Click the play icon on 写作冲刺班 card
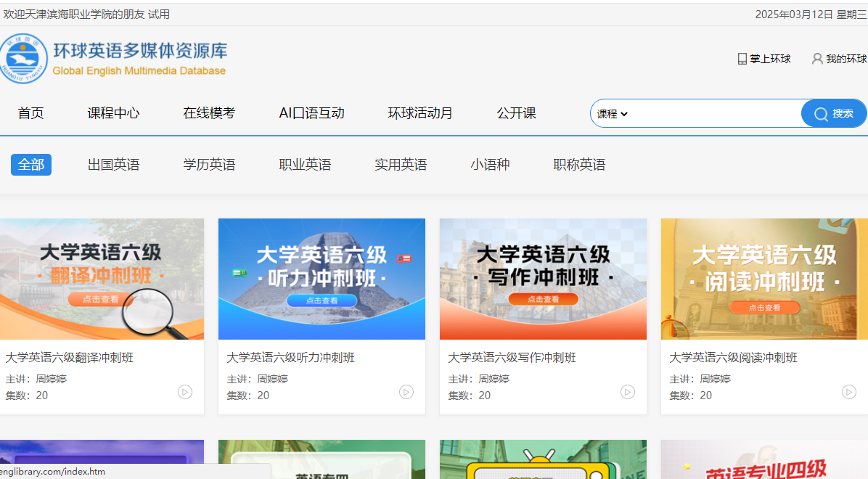 (628, 392)
